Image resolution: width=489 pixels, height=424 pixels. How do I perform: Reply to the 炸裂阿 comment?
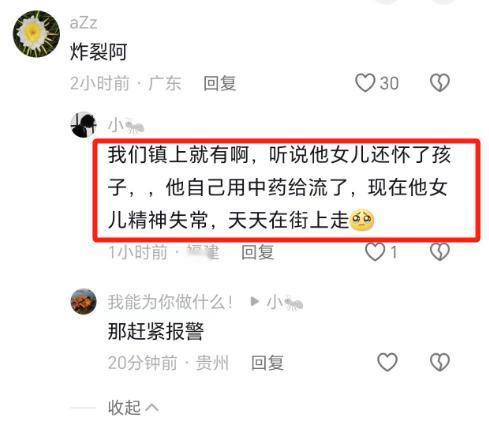point(220,83)
